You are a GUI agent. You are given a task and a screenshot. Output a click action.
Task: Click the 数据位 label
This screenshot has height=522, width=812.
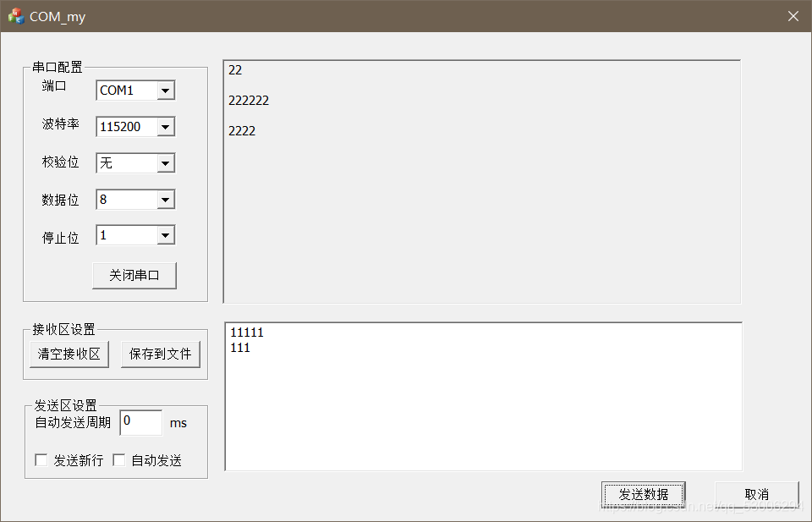point(61,200)
